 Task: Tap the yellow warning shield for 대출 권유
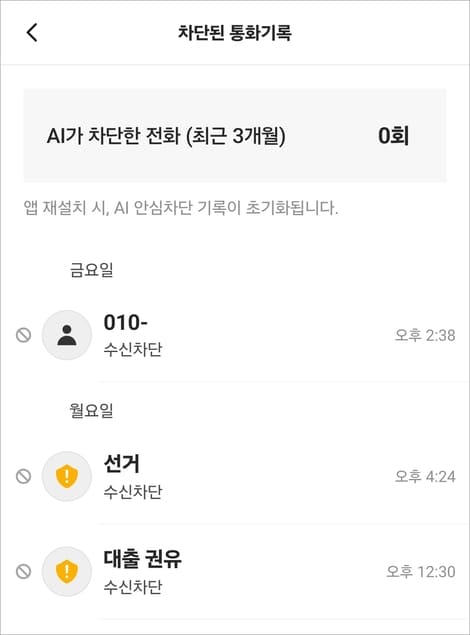point(67,571)
